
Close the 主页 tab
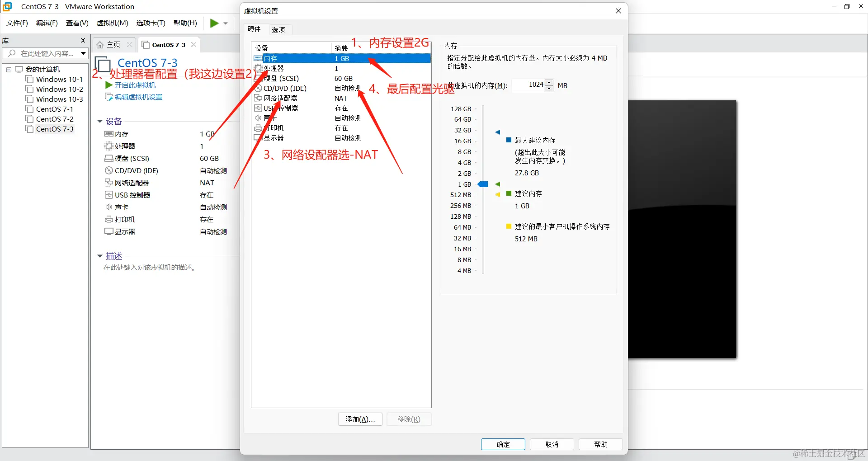[x=129, y=44]
